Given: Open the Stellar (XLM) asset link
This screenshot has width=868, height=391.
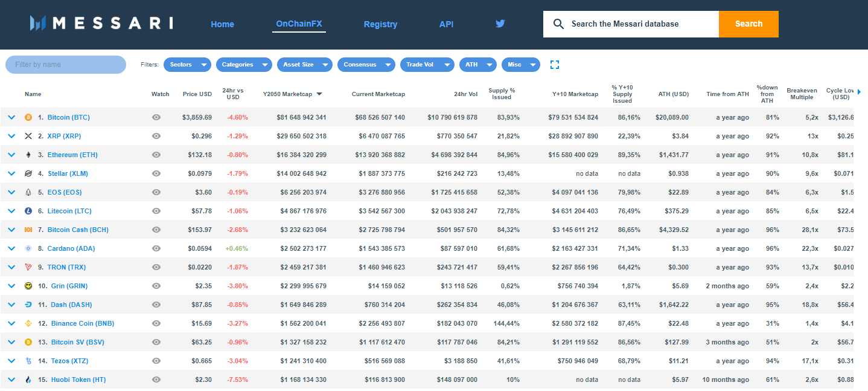Looking at the screenshot, I should [x=68, y=173].
